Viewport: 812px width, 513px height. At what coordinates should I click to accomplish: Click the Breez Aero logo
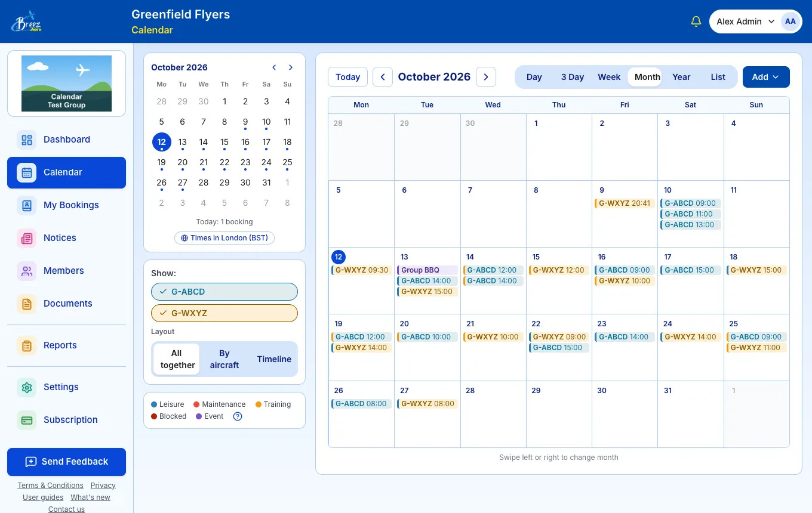26,21
